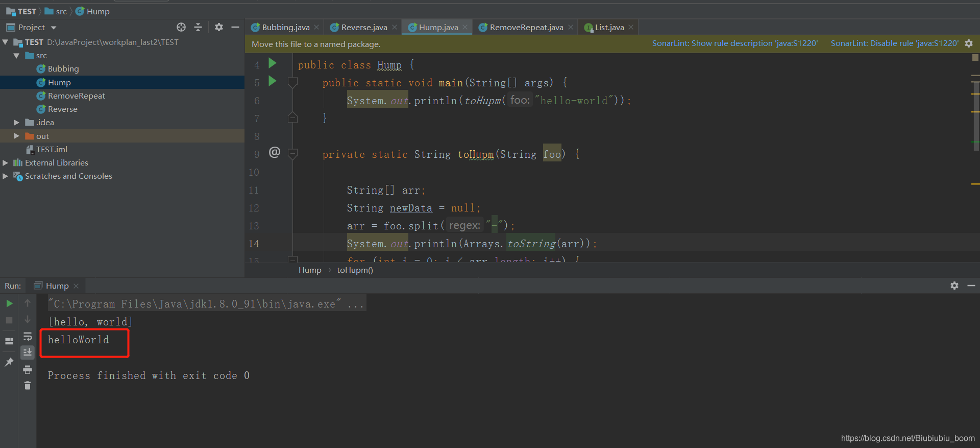Select TEST.iml file in tree
Image resolution: width=980 pixels, height=448 pixels.
(51, 149)
